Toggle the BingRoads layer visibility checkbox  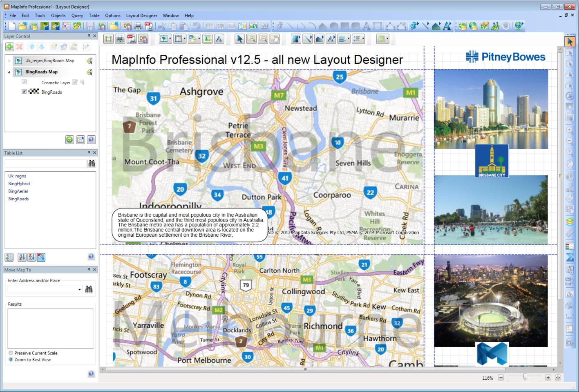tap(24, 92)
